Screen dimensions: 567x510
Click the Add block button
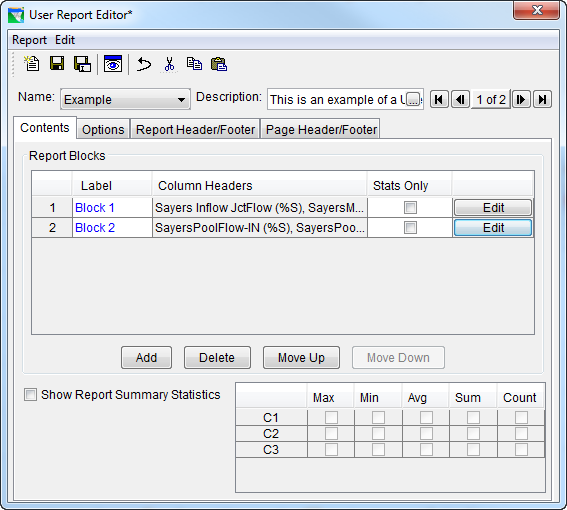pyautogui.click(x=146, y=358)
